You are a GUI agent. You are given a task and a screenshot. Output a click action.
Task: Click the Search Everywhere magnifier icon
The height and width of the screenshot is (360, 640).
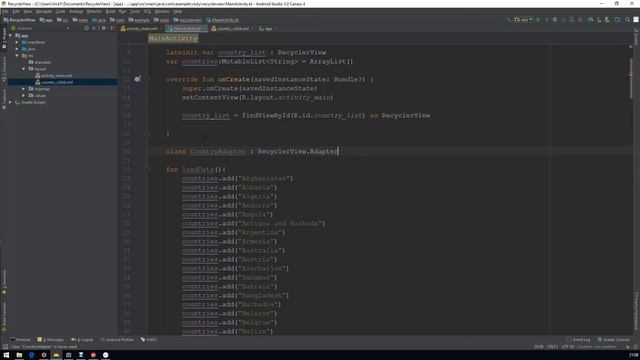[627, 20]
